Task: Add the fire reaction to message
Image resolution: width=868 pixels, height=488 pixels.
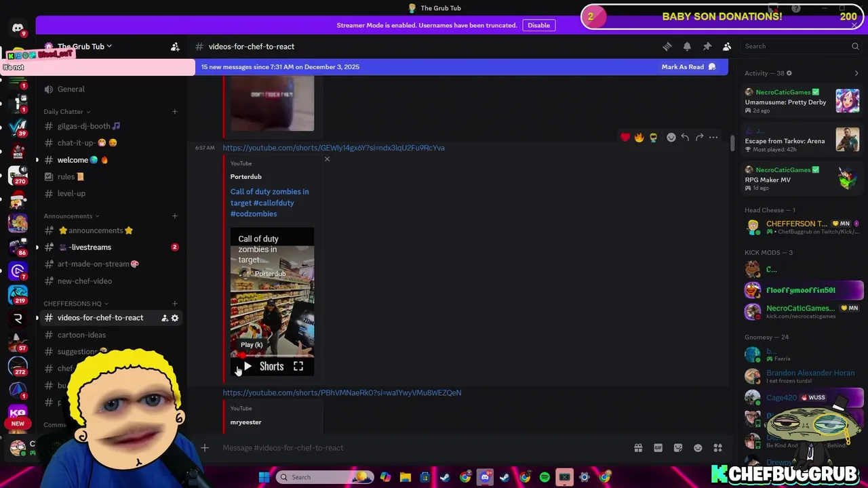Action: pyautogui.click(x=639, y=138)
